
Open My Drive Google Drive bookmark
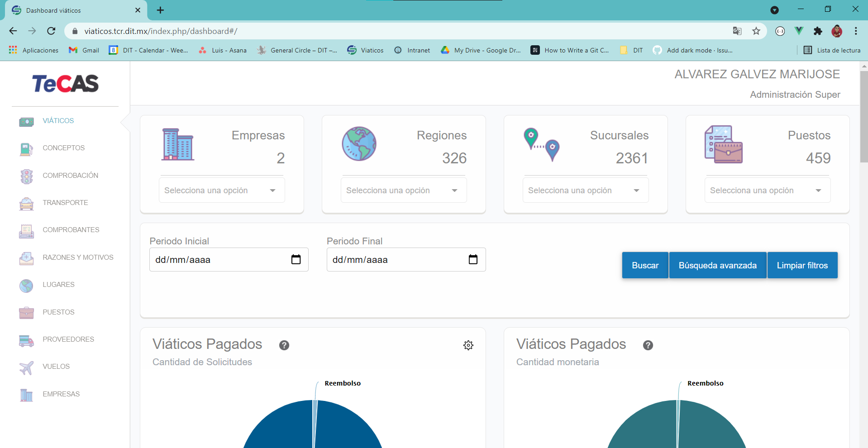click(481, 50)
